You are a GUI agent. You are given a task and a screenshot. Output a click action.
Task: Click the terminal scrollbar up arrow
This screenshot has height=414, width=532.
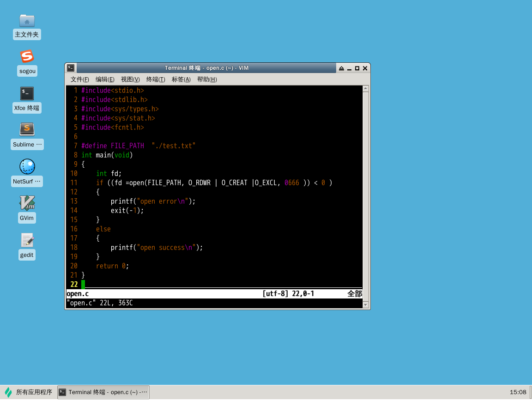pos(366,89)
